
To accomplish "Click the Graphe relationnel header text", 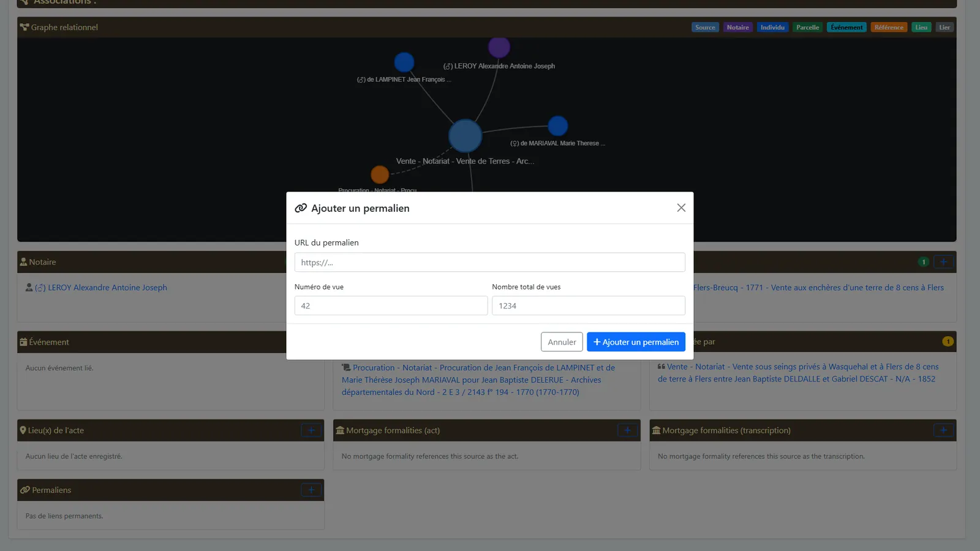I will point(64,28).
